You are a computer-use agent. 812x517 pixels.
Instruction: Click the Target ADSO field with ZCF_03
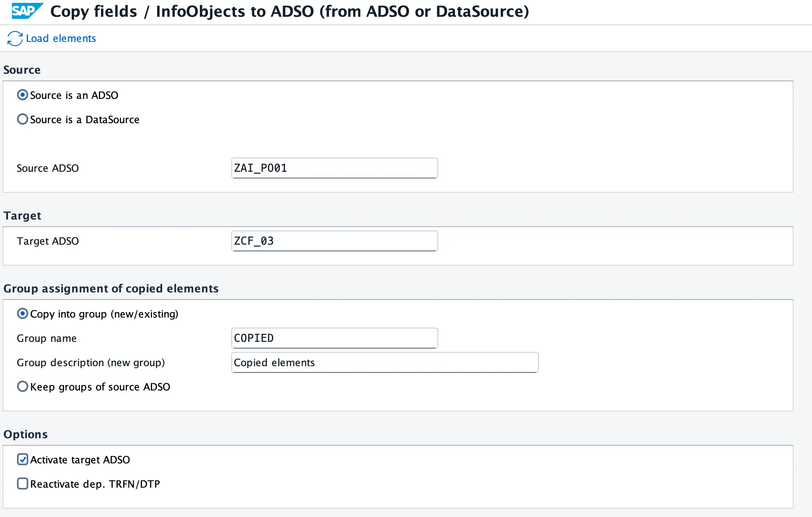[334, 241]
